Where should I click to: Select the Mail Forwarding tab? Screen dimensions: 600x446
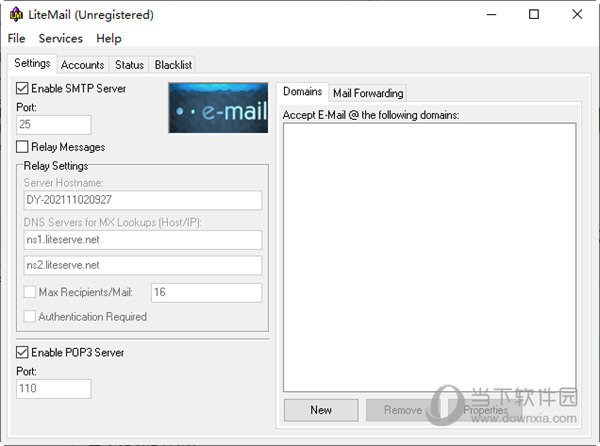coord(368,93)
